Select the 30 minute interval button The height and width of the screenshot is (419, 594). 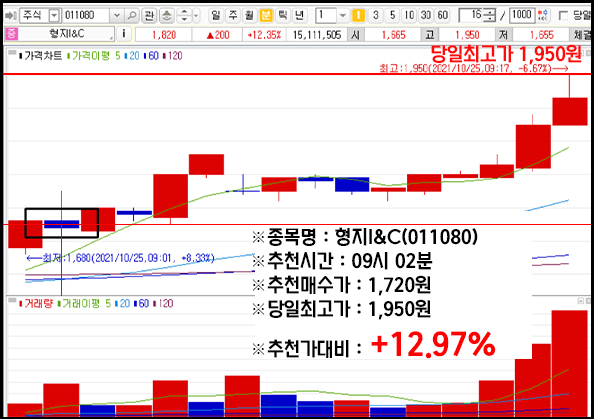click(x=426, y=16)
